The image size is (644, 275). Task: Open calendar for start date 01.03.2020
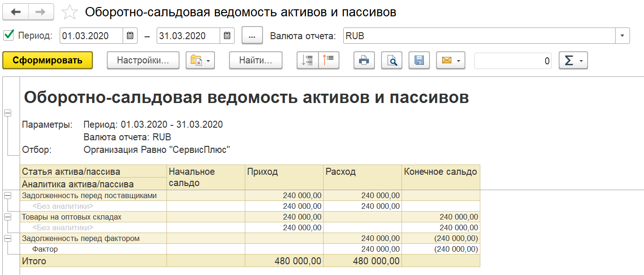tap(130, 36)
